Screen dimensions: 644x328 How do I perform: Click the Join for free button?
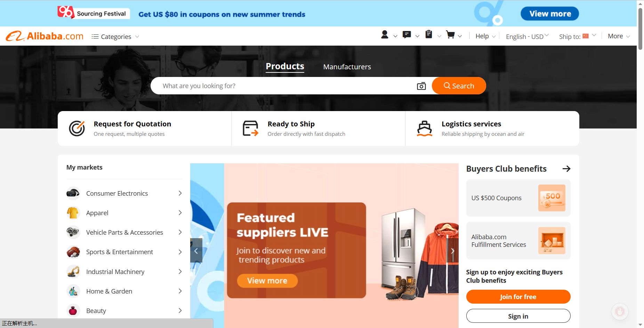(518, 297)
